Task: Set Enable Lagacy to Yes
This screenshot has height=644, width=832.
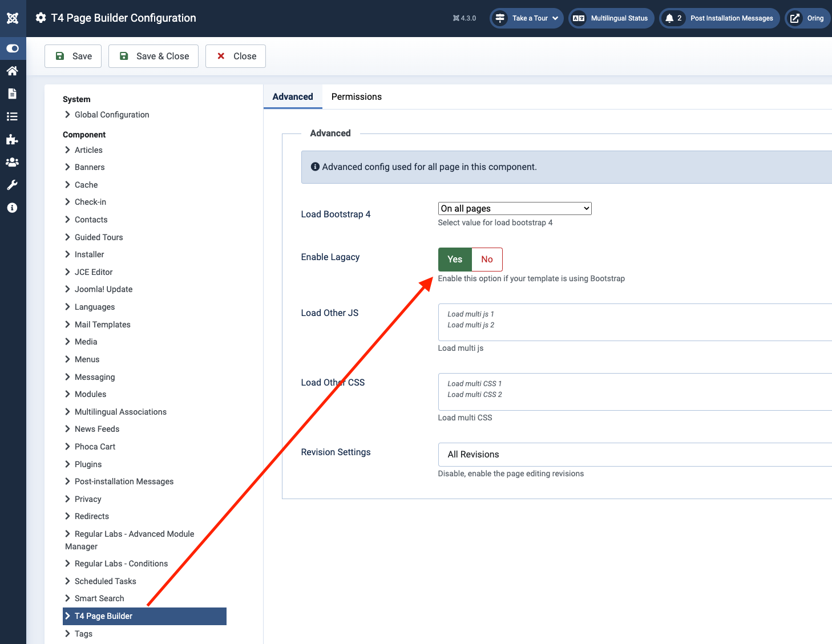Action: coord(455,260)
